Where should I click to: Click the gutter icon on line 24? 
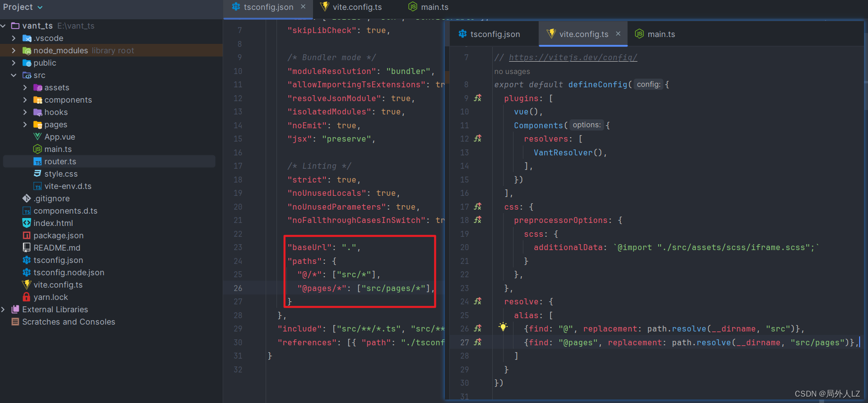point(477,301)
